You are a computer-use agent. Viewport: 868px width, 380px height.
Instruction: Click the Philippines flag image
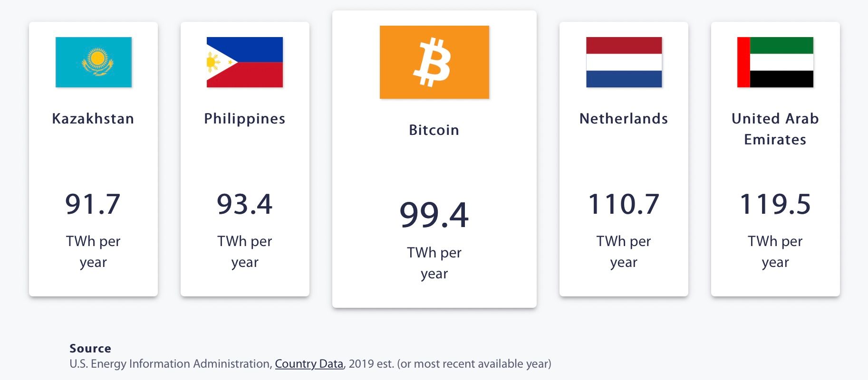pyautogui.click(x=245, y=62)
